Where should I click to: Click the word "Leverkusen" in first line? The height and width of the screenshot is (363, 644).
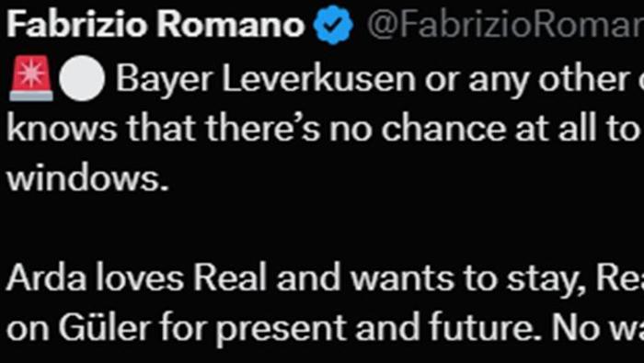pos(318,79)
